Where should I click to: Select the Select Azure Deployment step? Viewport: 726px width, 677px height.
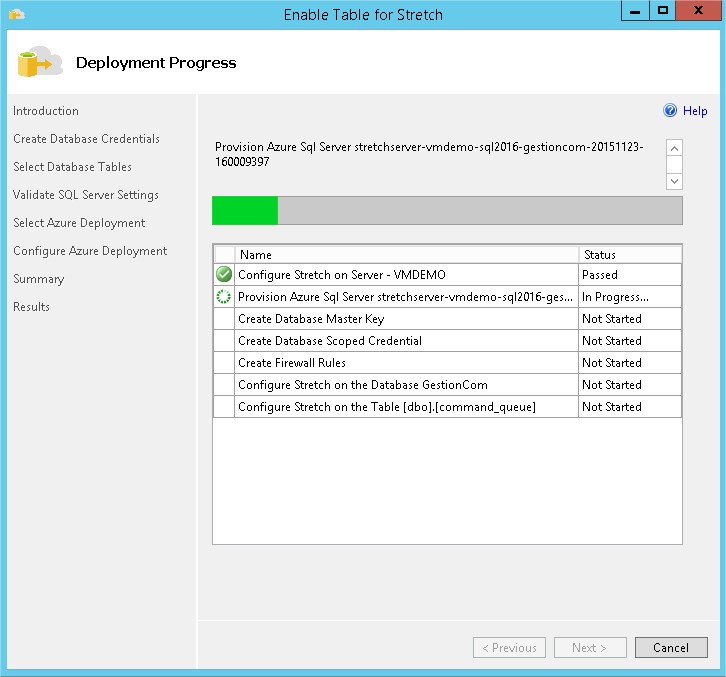(79, 223)
